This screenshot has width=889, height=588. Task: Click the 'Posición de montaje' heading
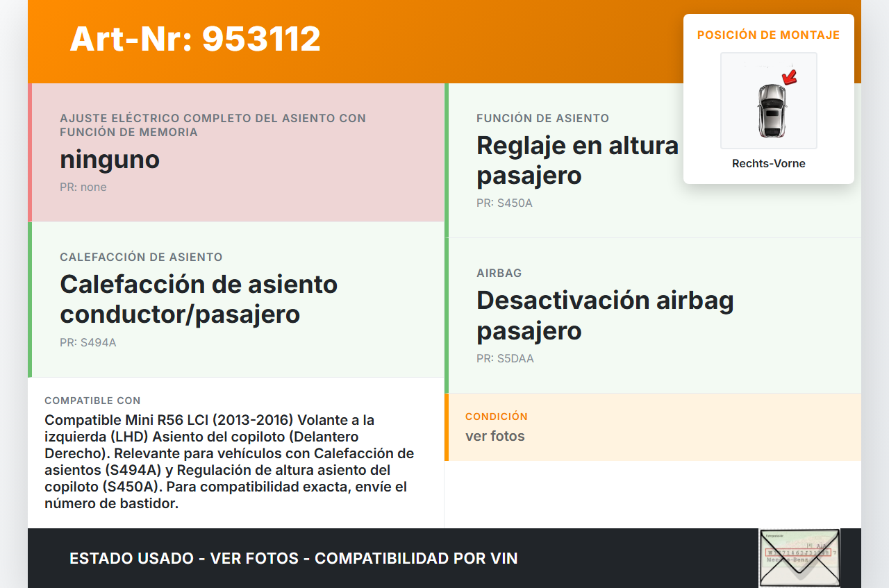(768, 35)
